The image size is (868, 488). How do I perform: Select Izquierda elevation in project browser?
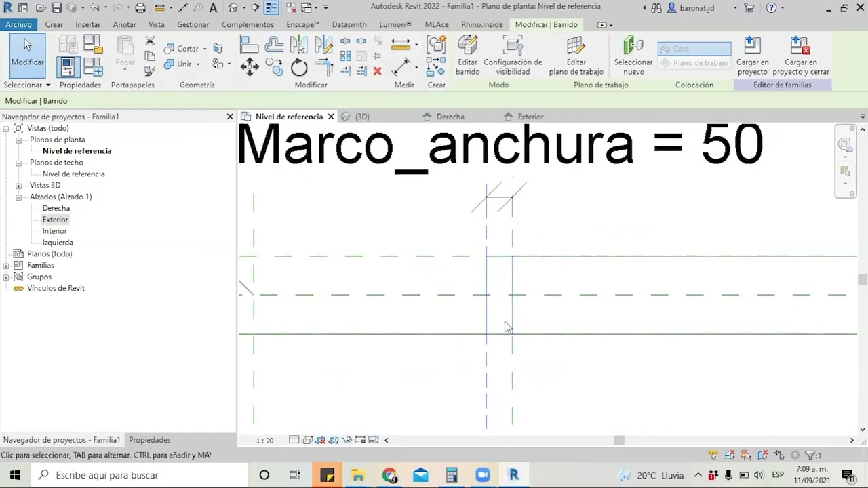click(x=58, y=243)
